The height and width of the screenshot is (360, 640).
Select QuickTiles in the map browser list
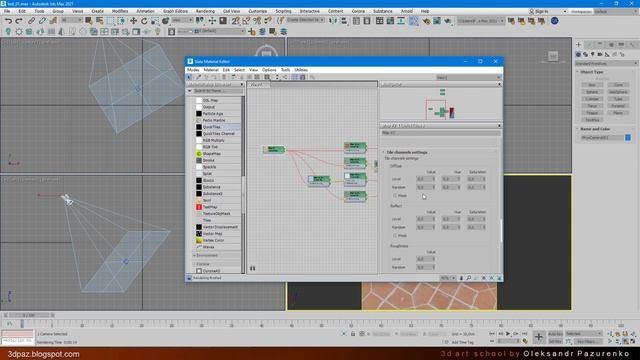pos(218,127)
